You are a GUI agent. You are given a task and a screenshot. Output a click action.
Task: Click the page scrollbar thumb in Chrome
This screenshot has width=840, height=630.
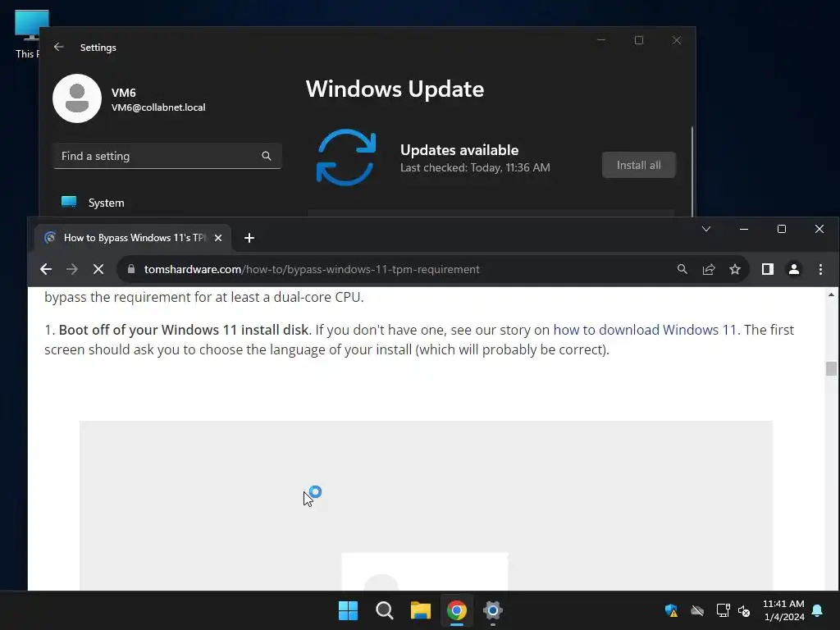(831, 368)
